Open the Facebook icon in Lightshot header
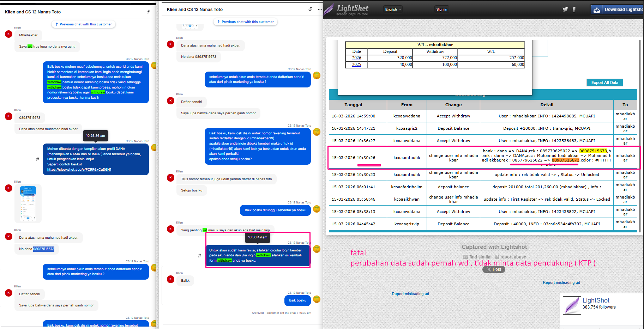Screen dimensions: 644x329 (574, 10)
